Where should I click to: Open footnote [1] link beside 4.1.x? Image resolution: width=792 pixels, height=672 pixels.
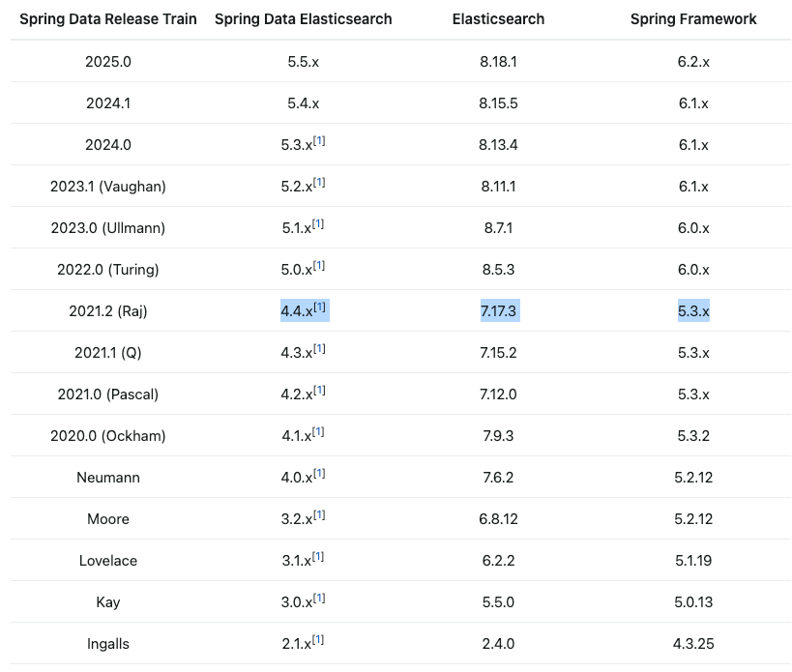pyautogui.click(x=318, y=431)
